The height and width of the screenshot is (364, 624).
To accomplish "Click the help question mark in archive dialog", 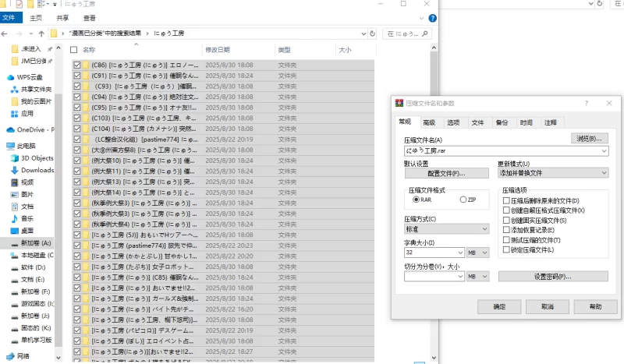I will [586, 103].
